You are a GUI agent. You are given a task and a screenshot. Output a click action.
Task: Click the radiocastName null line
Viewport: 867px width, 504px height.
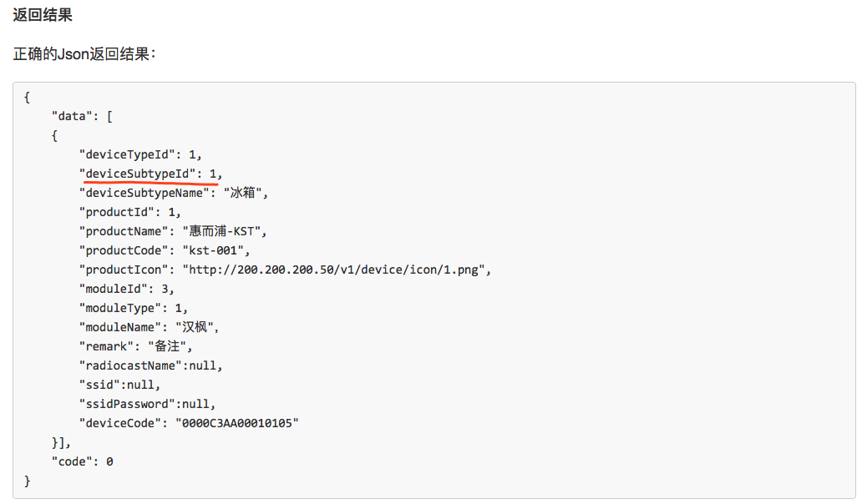click(x=150, y=365)
